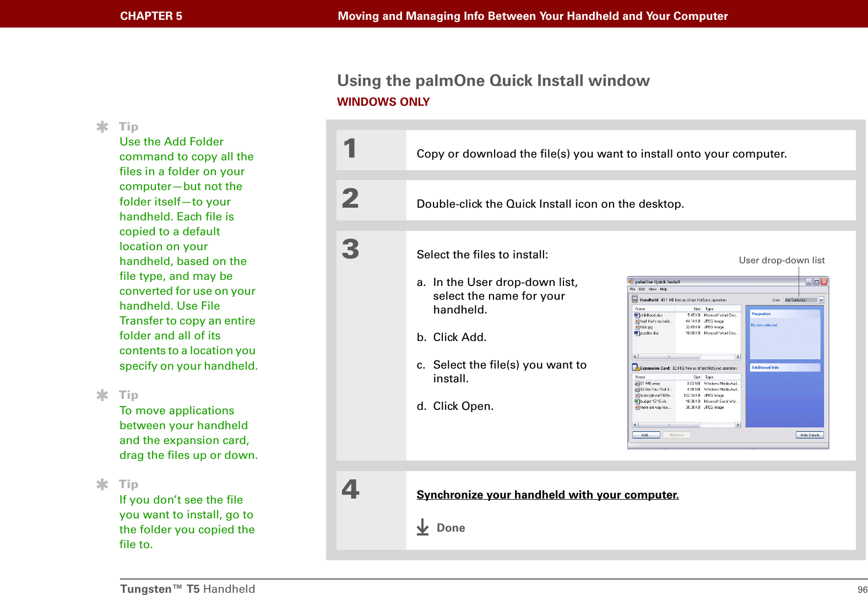This screenshot has height=595, width=868.
Task: Close the palmOne Quick Install window
Action: coord(824,282)
